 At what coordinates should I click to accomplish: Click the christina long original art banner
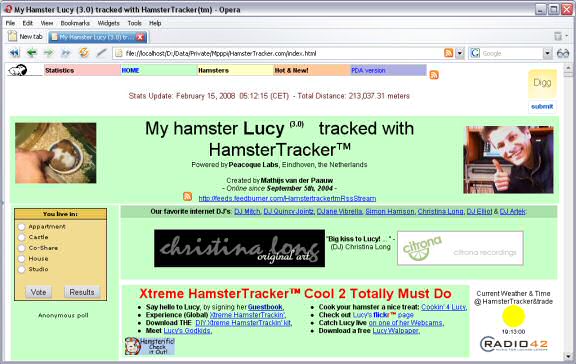pyautogui.click(x=240, y=248)
